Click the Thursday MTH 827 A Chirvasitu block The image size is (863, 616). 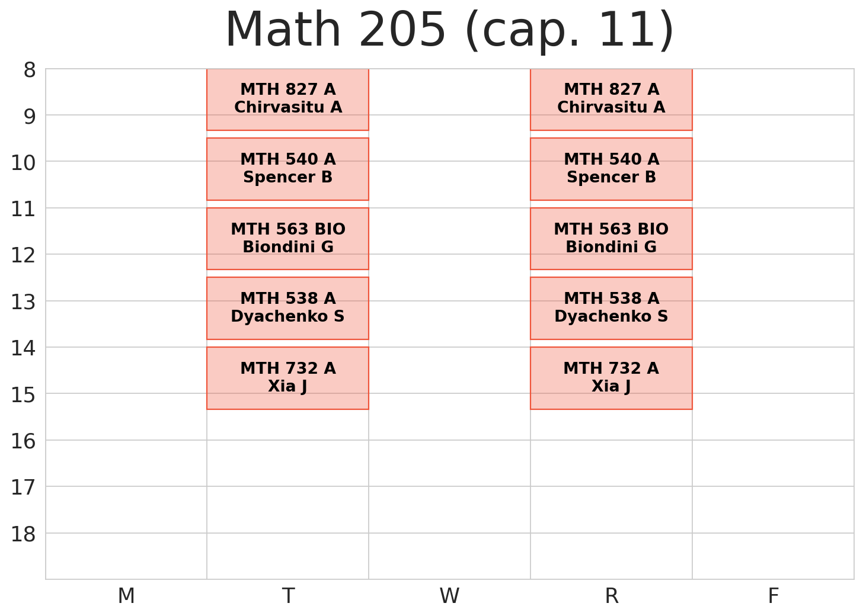click(611, 99)
